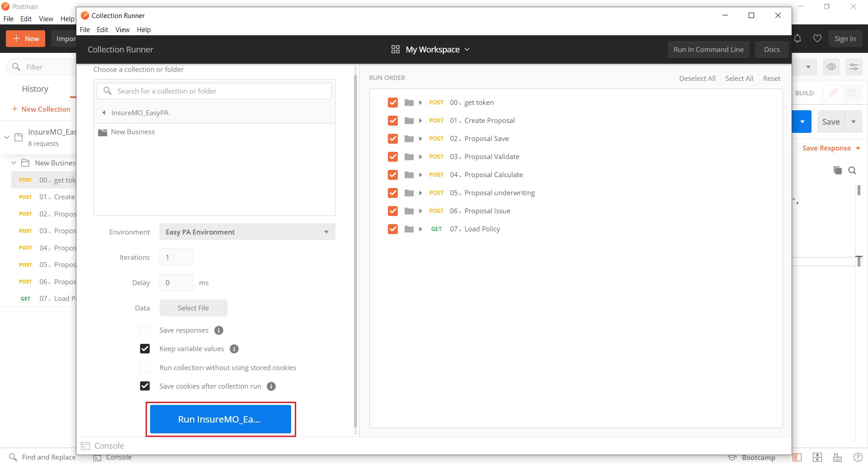The height and width of the screenshot is (465, 868).
Task: Open the Easy PA Environment dropdown
Action: point(247,232)
